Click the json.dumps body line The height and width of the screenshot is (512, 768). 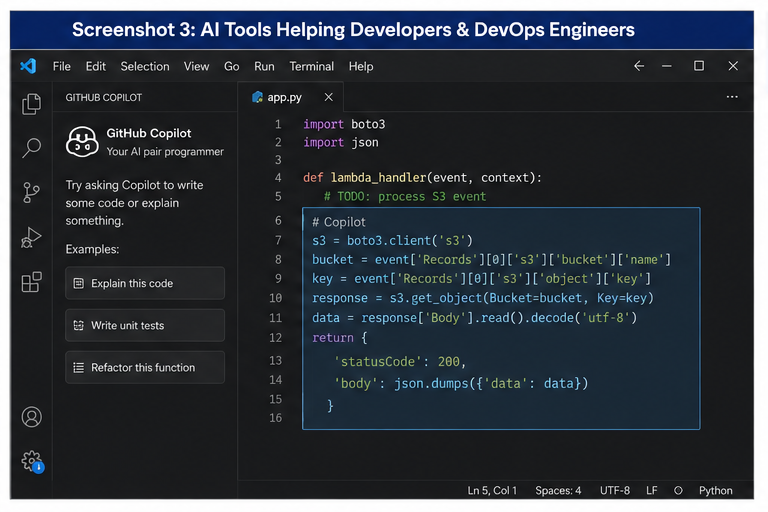pyautogui.click(x=461, y=383)
